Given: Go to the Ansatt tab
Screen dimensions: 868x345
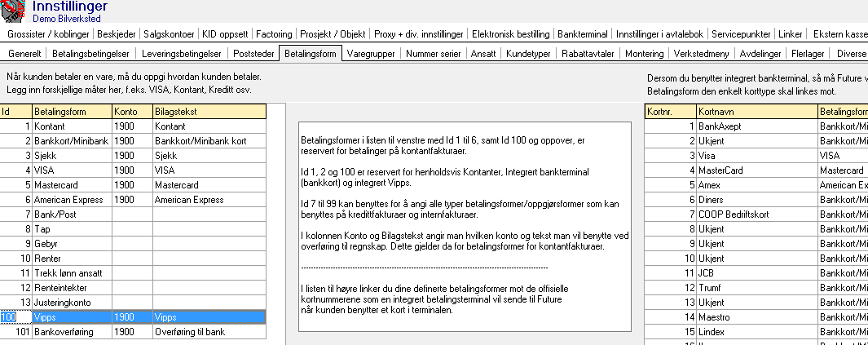Looking at the screenshot, I should point(483,54).
